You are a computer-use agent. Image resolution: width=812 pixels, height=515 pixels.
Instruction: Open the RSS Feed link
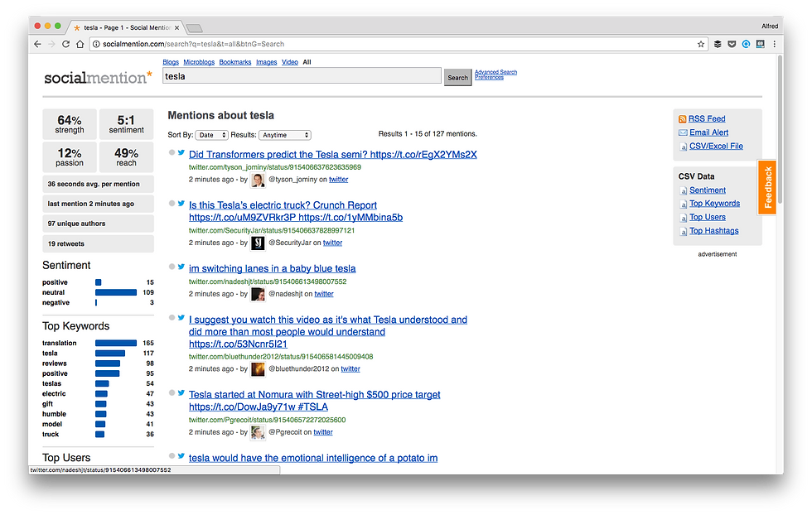706,119
